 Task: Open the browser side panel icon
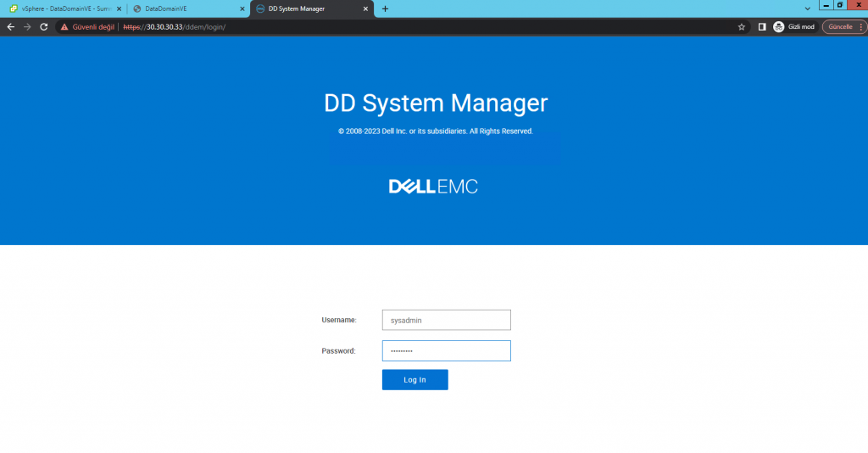point(762,27)
